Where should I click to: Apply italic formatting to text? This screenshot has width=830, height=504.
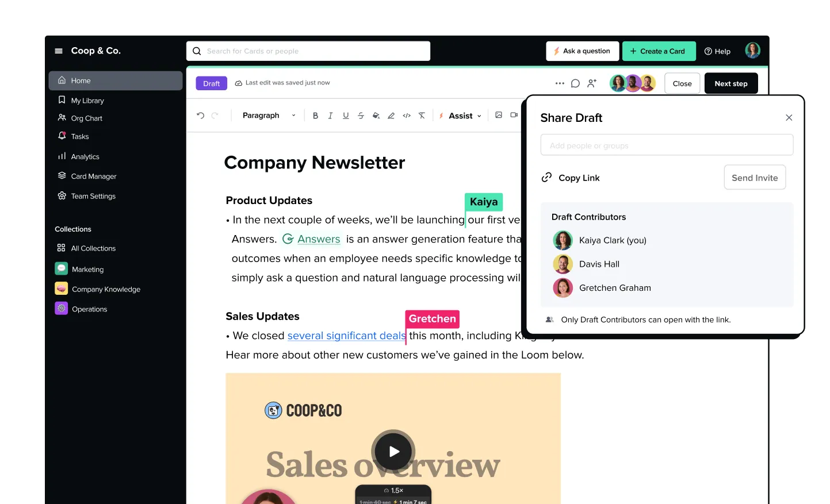(x=330, y=116)
